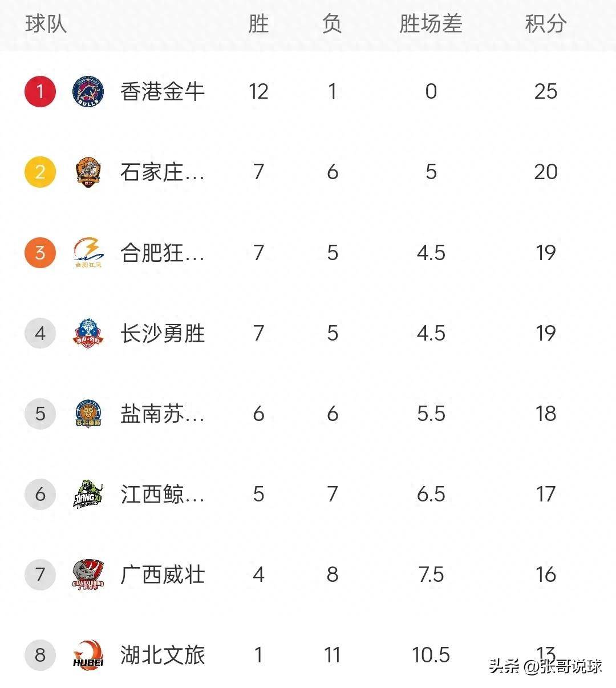Open the 广西威壮 team name link

tap(163, 574)
